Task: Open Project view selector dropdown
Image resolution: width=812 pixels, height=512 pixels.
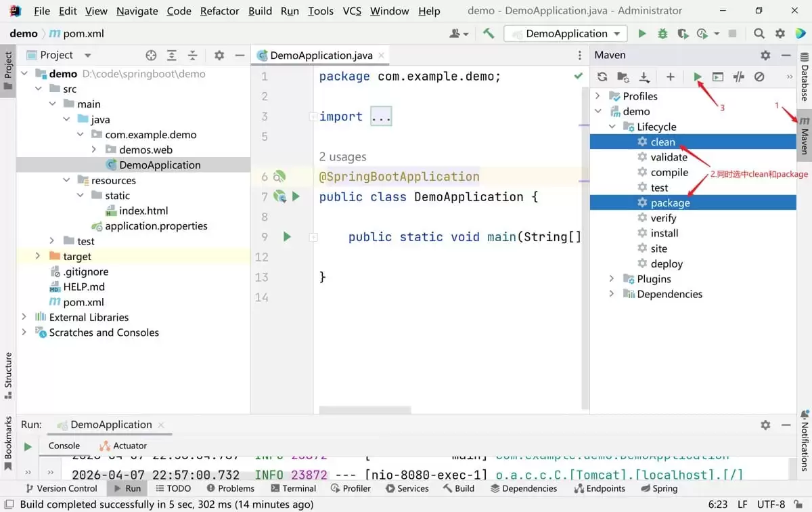Action: coord(88,56)
